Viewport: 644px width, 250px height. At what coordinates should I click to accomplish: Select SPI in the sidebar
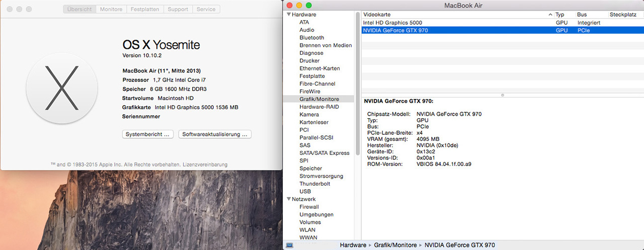[x=304, y=160]
